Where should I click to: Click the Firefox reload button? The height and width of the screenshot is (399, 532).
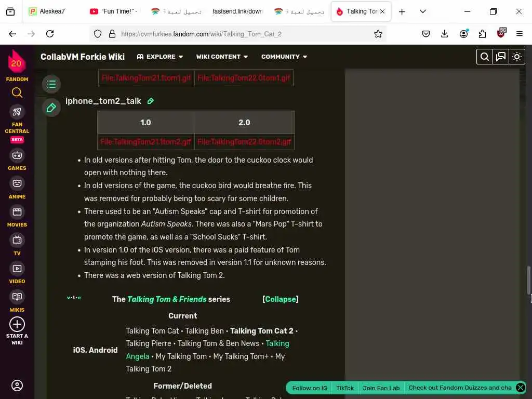coord(50,34)
